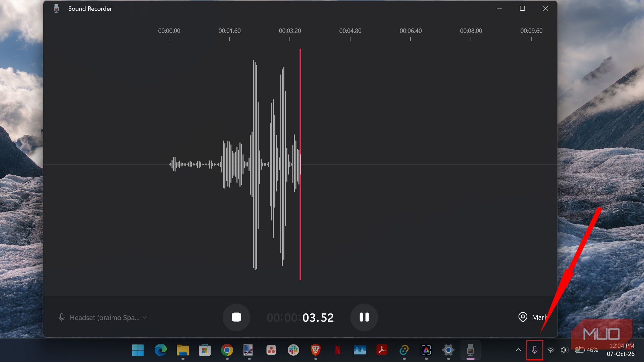Viewport: 644px width, 362px height.
Task: Open the blue waveform chart app
Action: pyautogui.click(x=360, y=350)
